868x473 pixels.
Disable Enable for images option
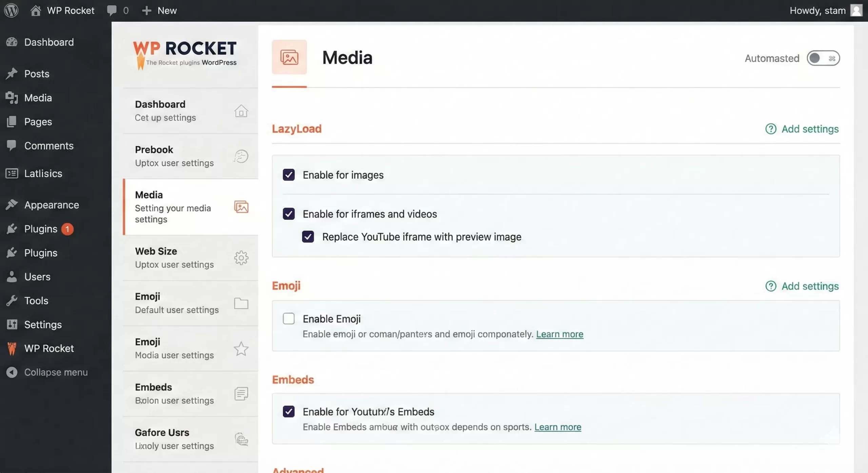[x=289, y=175]
